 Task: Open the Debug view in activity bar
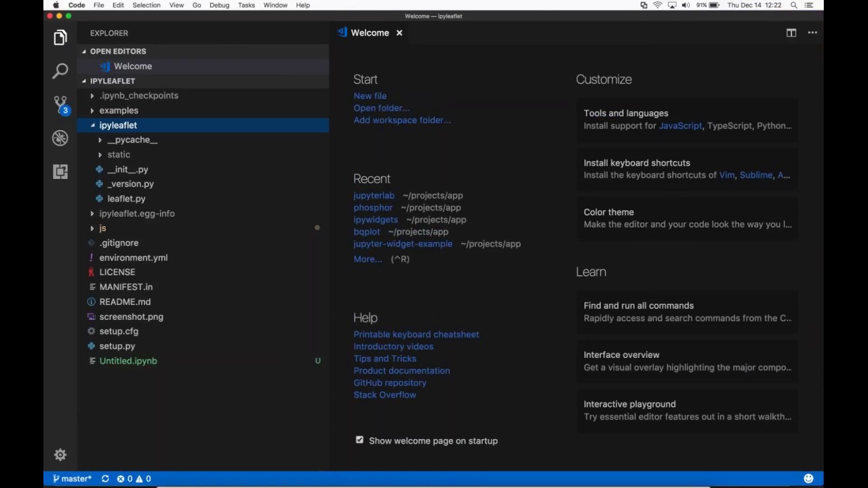60,138
